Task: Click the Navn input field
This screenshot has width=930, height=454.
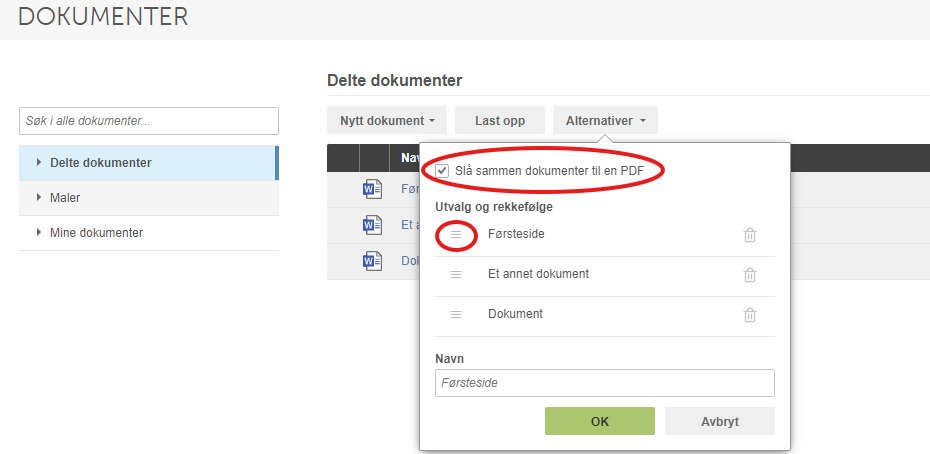Action: [x=605, y=383]
